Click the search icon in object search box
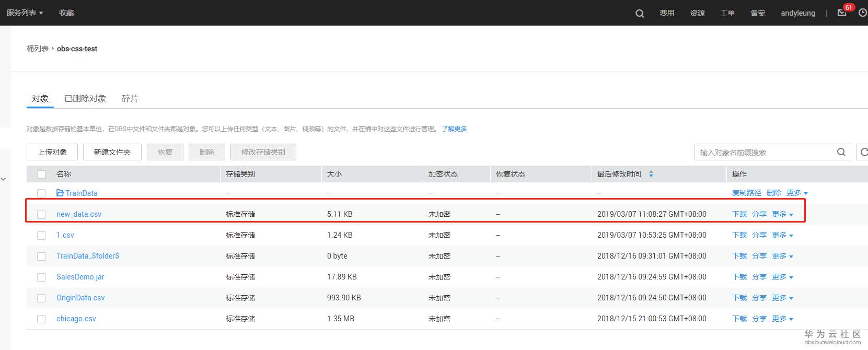Screen dimensions: 868x350 tap(841, 152)
